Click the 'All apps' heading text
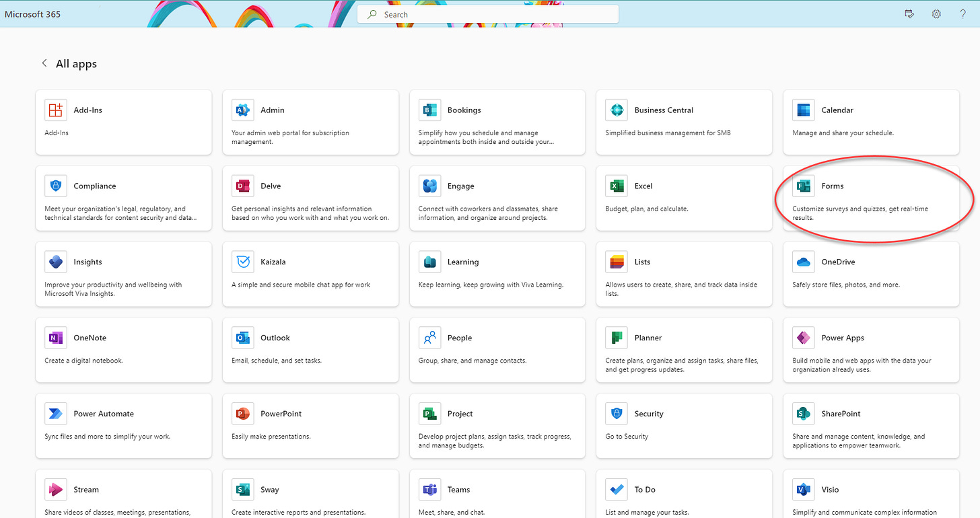The height and width of the screenshot is (518, 980). tap(76, 64)
